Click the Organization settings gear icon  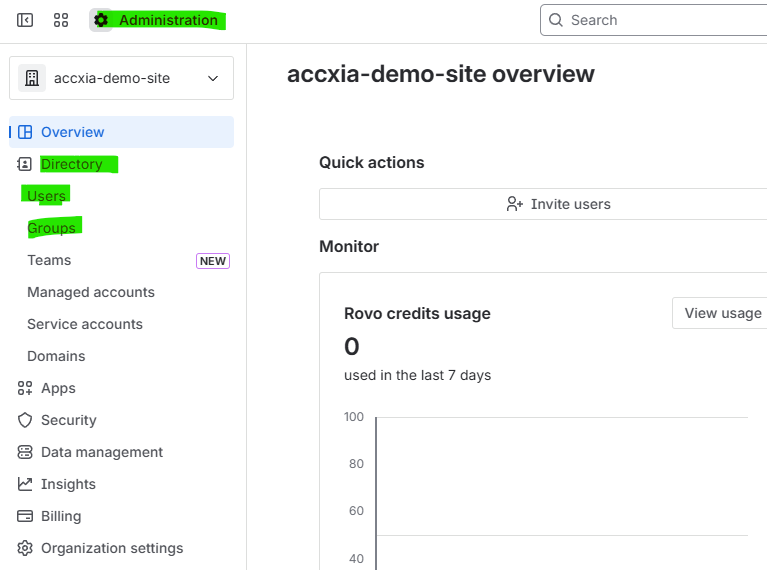(25, 548)
